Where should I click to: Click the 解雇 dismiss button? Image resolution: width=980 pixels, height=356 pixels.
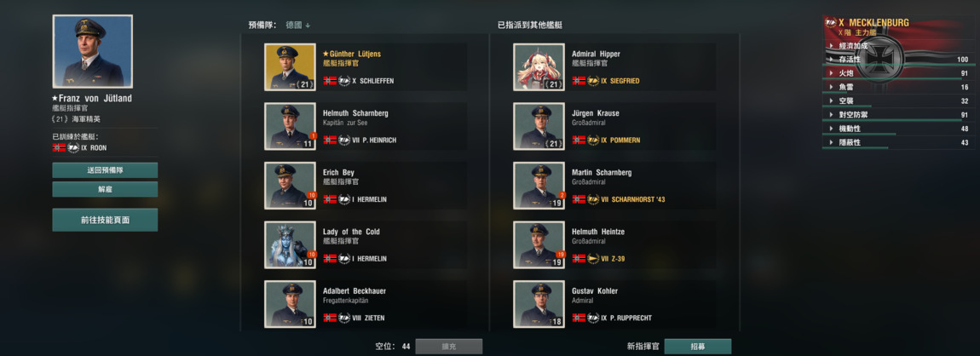coord(105,189)
